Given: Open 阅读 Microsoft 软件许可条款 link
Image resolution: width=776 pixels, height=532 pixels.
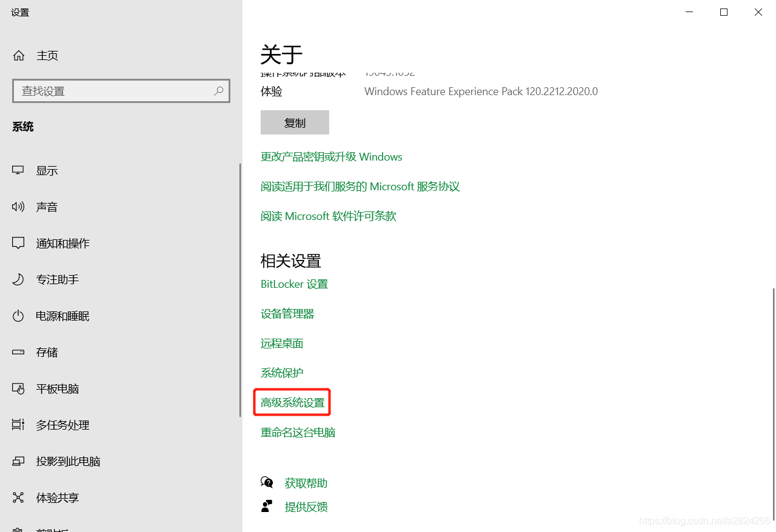Looking at the screenshot, I should point(329,216).
